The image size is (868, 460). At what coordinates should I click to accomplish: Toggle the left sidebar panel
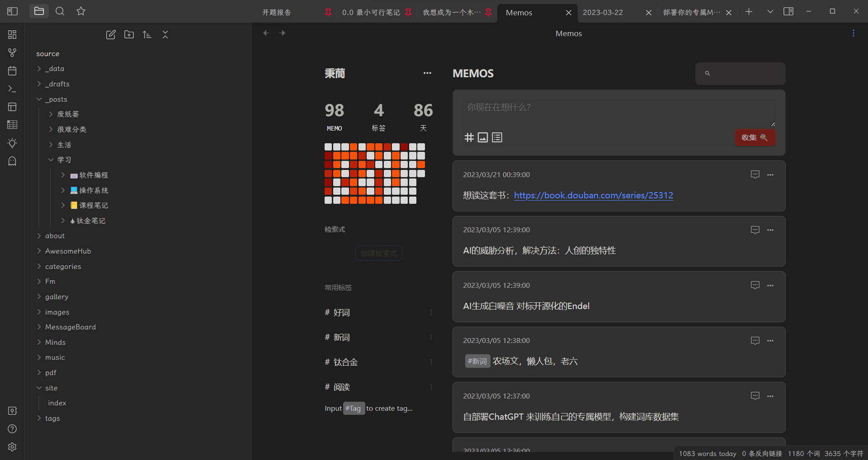pyautogui.click(x=13, y=11)
